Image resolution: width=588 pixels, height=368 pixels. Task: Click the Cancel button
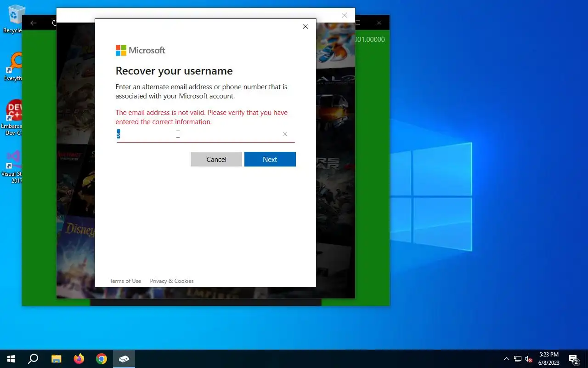click(216, 159)
